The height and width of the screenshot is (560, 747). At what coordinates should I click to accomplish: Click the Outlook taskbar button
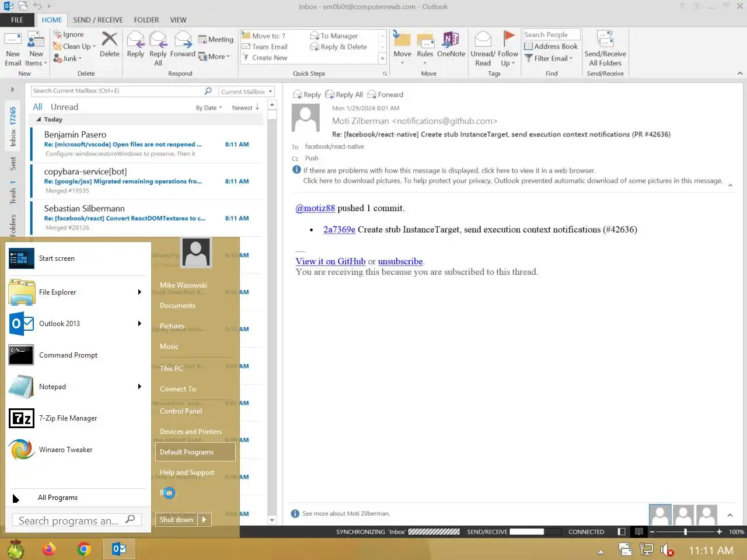119,549
